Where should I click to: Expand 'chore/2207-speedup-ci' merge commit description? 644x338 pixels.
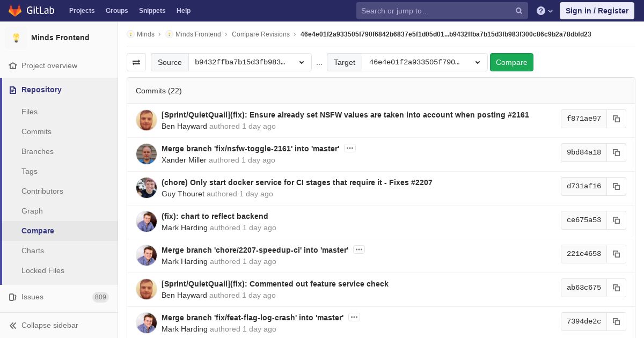359,250
